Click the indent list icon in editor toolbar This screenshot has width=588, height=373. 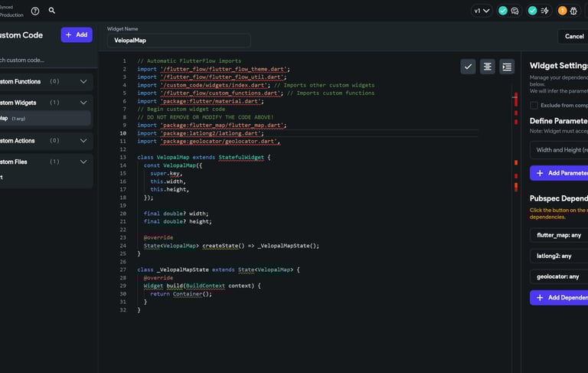[x=507, y=67]
